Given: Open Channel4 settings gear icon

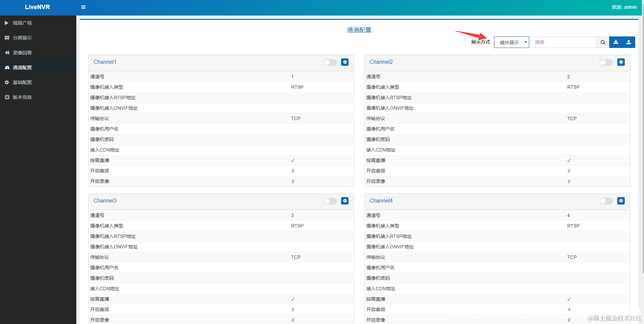Looking at the screenshot, I should click(621, 201).
